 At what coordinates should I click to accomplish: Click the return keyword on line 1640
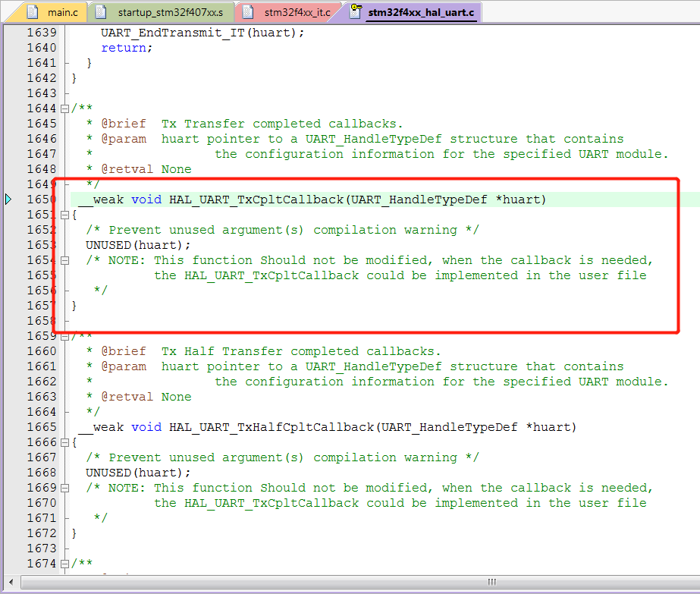pyautogui.click(x=124, y=48)
